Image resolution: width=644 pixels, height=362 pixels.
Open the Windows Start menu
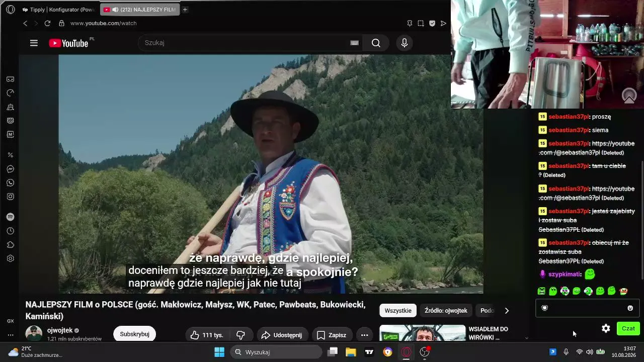pyautogui.click(x=219, y=352)
